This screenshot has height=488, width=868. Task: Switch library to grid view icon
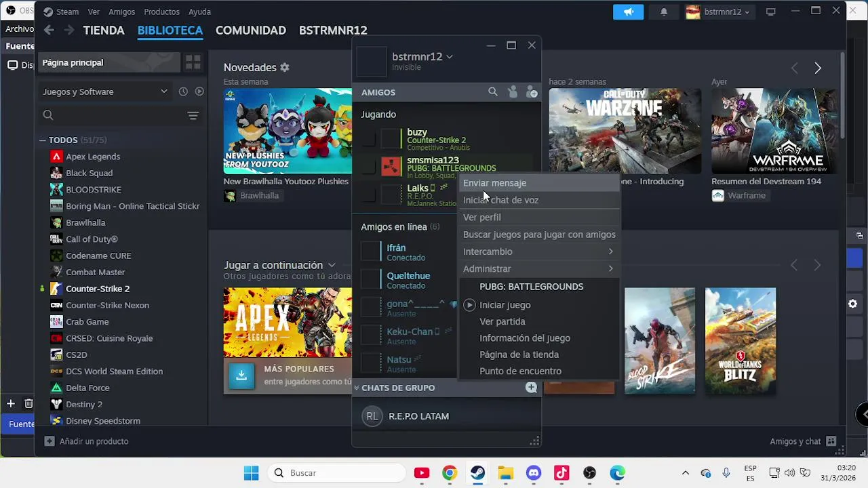coord(193,62)
